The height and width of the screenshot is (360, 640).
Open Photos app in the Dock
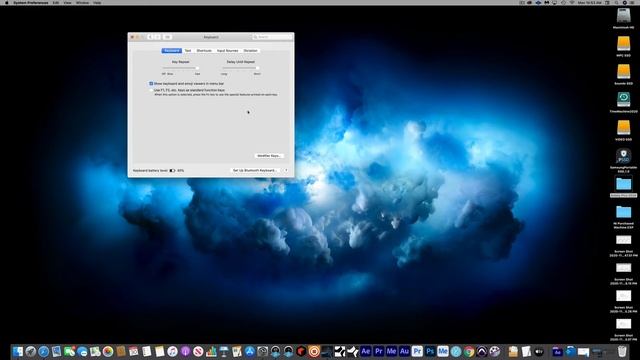pyautogui.click(x=108, y=351)
